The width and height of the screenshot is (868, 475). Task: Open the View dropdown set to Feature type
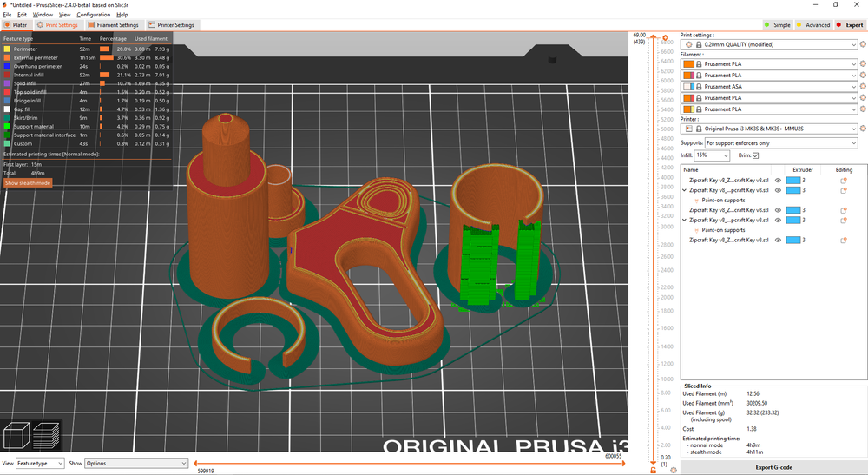[x=40, y=464]
